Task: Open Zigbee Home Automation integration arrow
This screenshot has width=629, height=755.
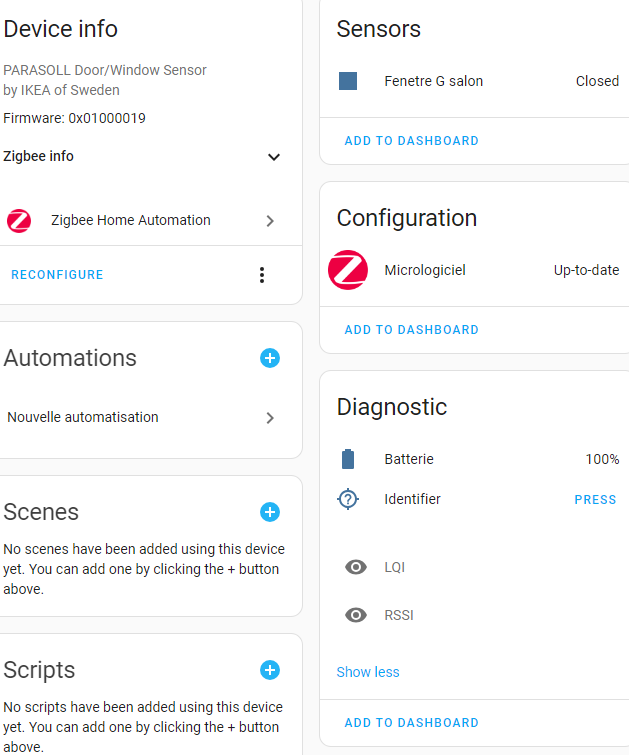Action: (270, 221)
